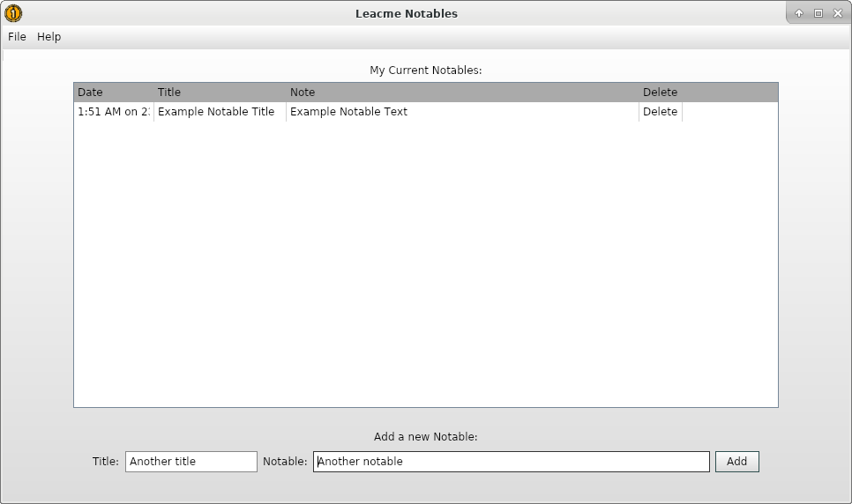Viewport: 852px width, 504px height.
Task: Open the File menu
Action: [x=17, y=37]
